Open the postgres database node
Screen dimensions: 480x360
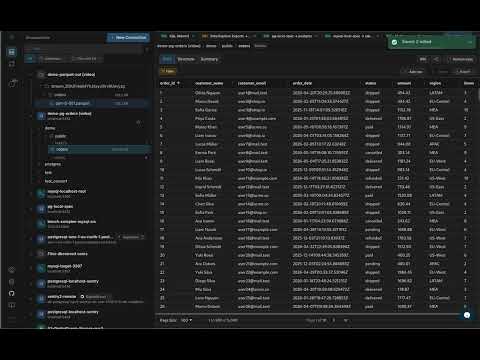tap(53, 164)
